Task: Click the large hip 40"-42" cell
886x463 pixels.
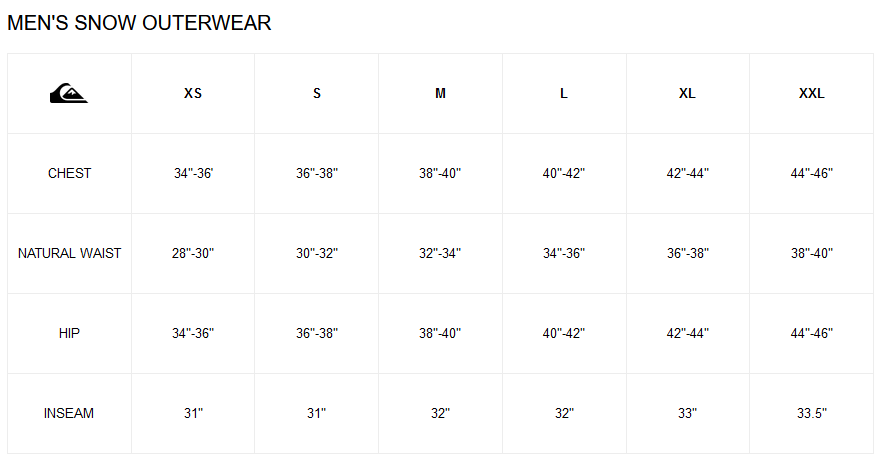Action: click(564, 334)
